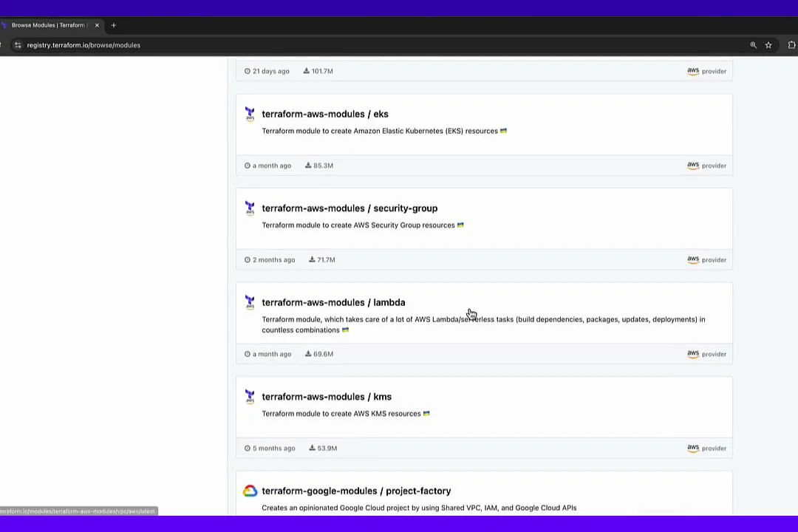
Task: Click the download icon next to 71.7M
Action: [x=312, y=259]
